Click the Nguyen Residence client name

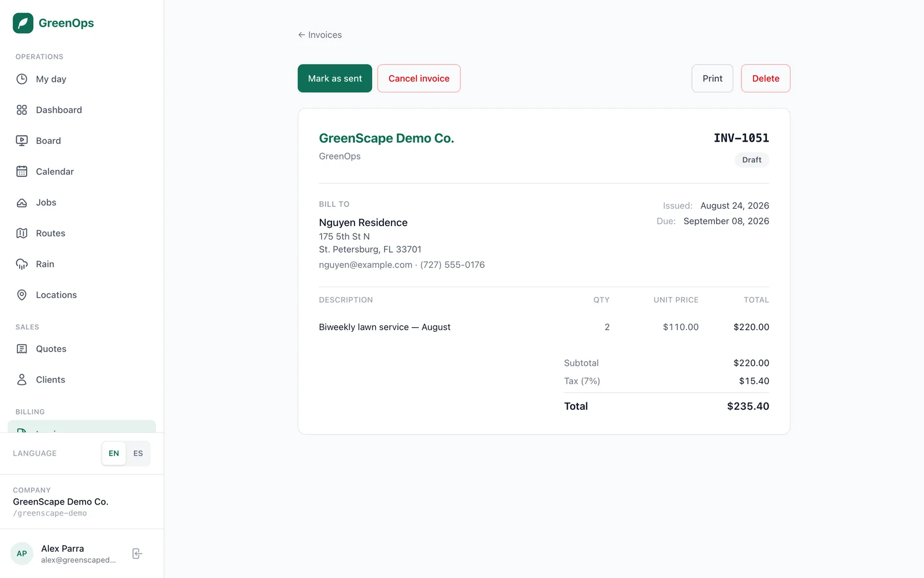click(x=363, y=223)
